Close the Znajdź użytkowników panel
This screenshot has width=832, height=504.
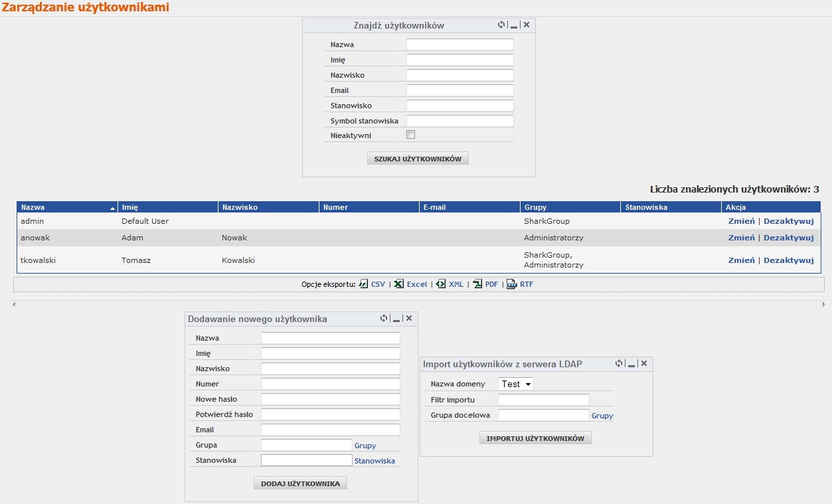click(527, 25)
